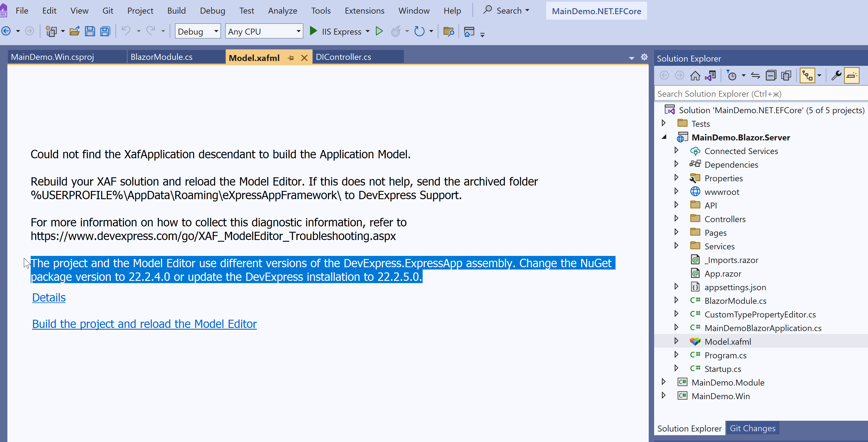Click the Find in Files folder-search icon
The height and width of the screenshot is (442, 868).
coord(448,32)
